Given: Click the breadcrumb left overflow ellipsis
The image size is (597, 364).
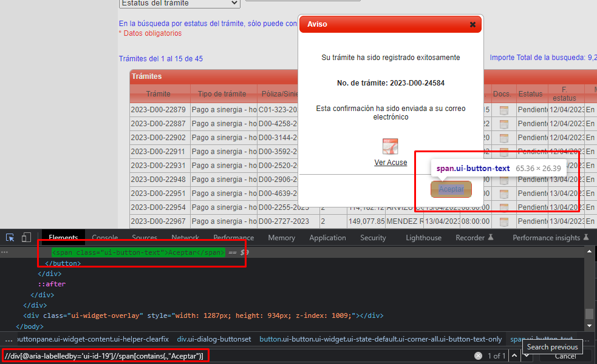Looking at the screenshot, I should 9,339.
